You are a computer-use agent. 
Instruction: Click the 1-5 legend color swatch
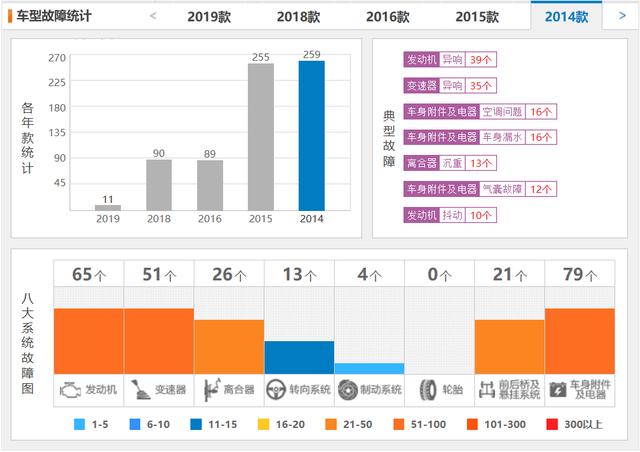(x=80, y=425)
